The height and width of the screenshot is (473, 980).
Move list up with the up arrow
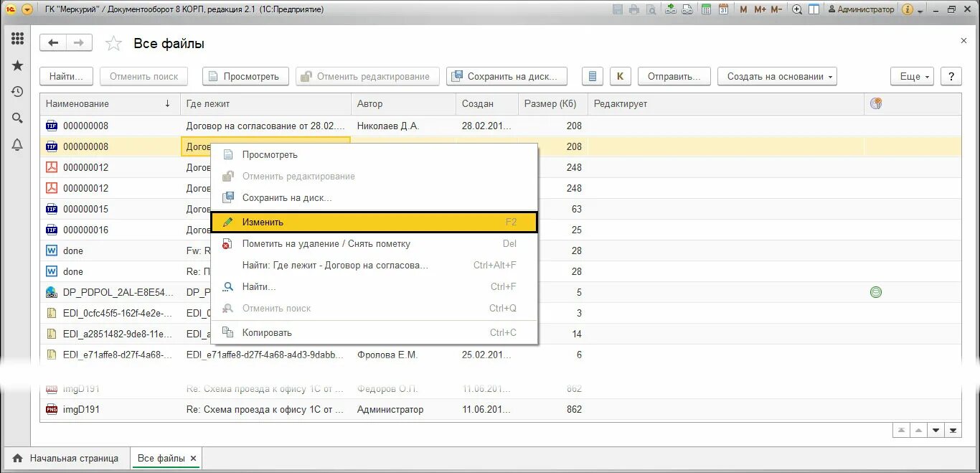coord(918,430)
